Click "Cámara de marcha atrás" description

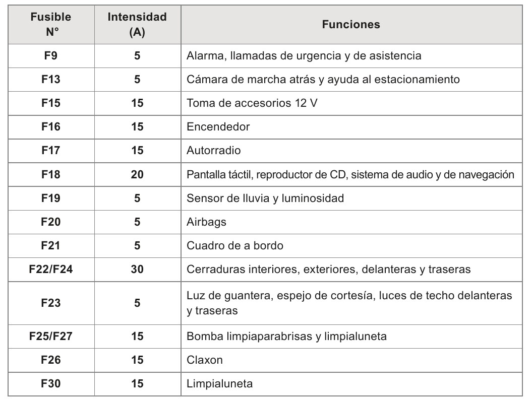point(323,79)
